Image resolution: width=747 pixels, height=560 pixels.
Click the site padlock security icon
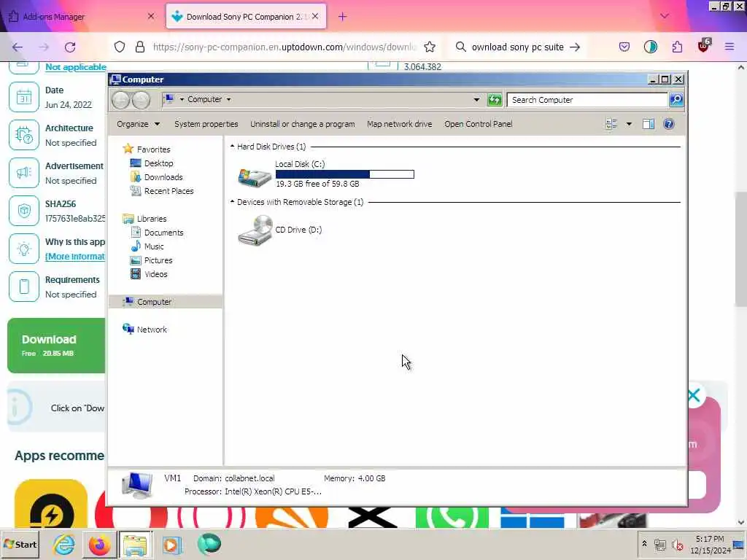click(x=139, y=47)
